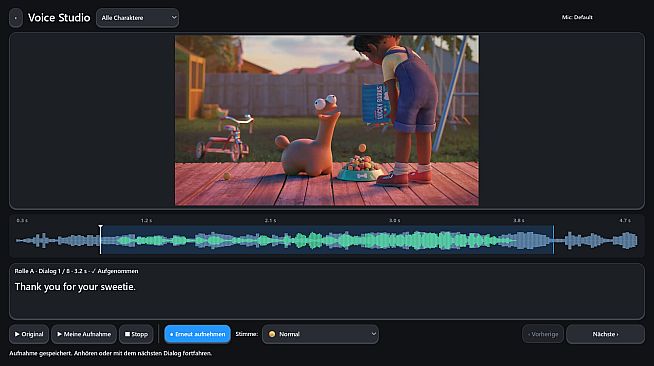Open the Alle Charaktere dropdown
Image resolution: width=654 pixels, height=366 pixels.
click(x=138, y=18)
